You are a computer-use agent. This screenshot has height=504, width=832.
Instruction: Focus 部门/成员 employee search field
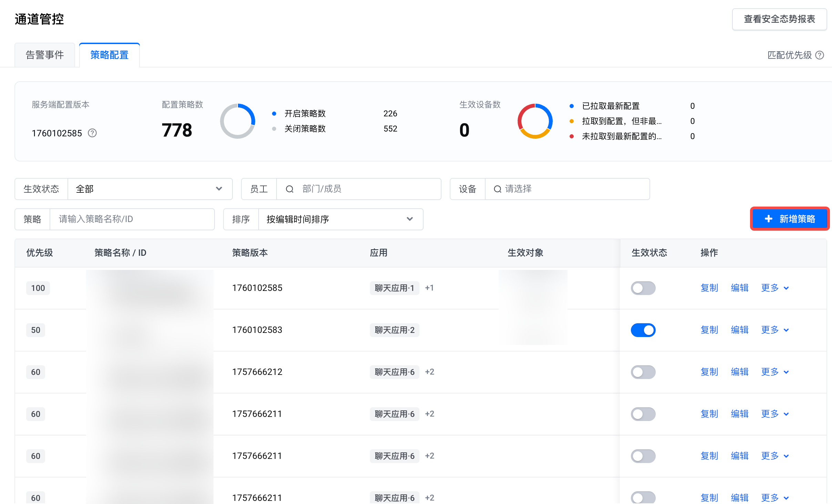pyautogui.click(x=359, y=189)
